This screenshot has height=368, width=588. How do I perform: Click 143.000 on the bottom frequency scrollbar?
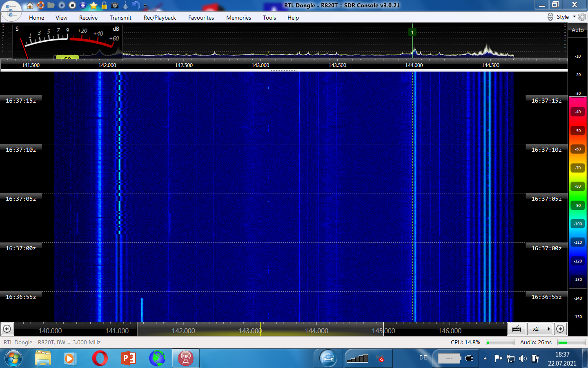pyautogui.click(x=250, y=331)
